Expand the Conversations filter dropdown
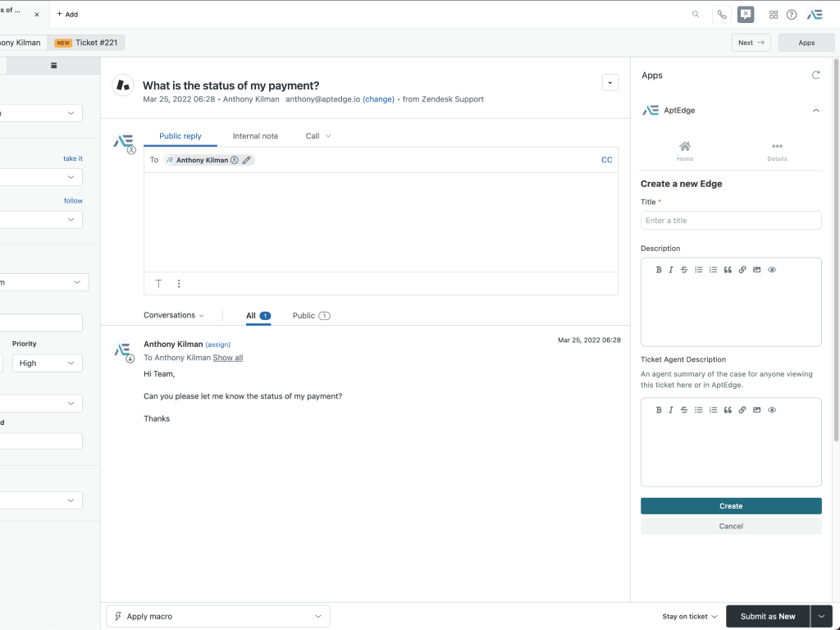840x630 pixels. (x=175, y=315)
